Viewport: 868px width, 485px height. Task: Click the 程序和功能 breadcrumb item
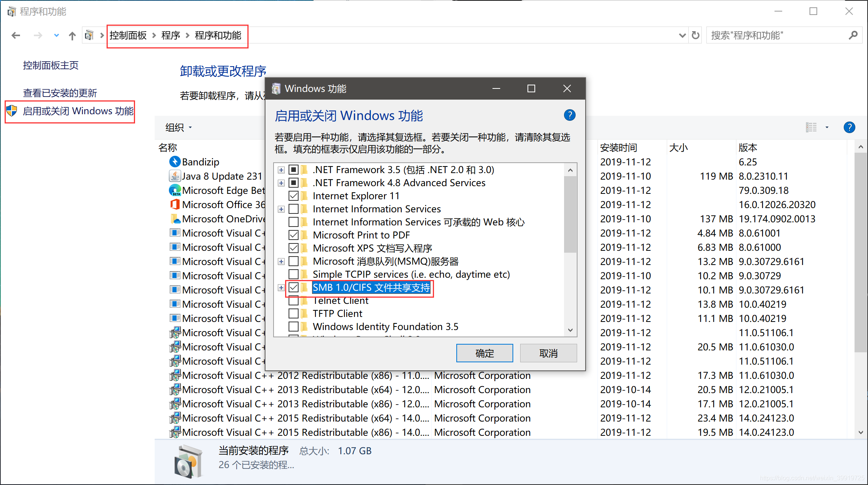pos(218,35)
